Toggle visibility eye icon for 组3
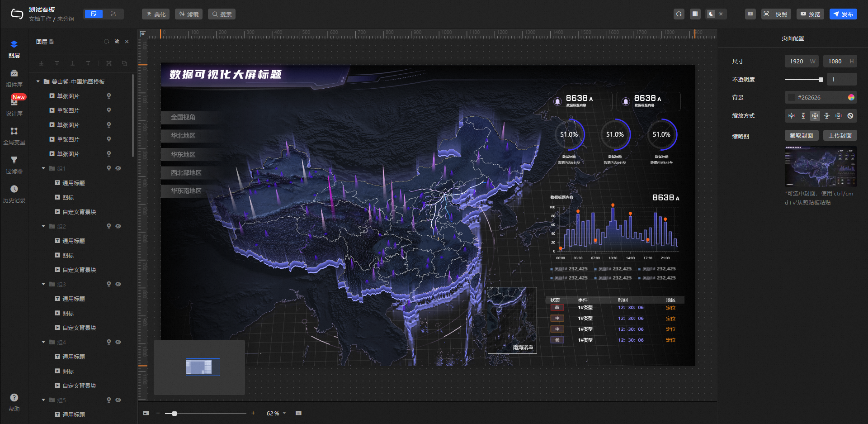The image size is (868, 424). [118, 284]
